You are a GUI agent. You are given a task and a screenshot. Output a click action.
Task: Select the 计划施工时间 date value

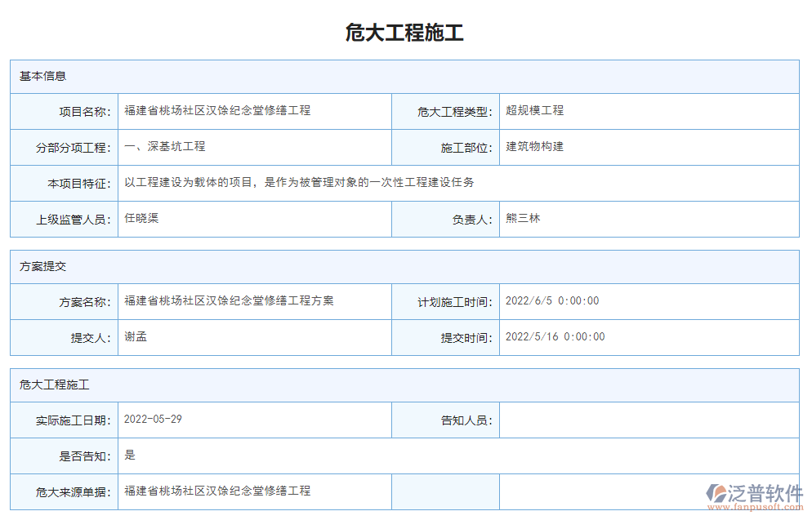[551, 301]
